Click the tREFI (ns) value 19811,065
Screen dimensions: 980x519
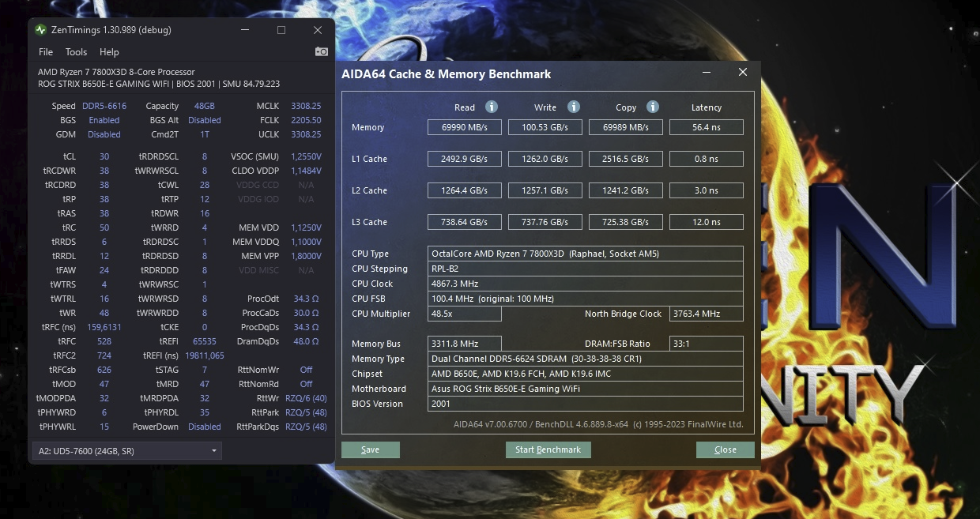(x=205, y=355)
